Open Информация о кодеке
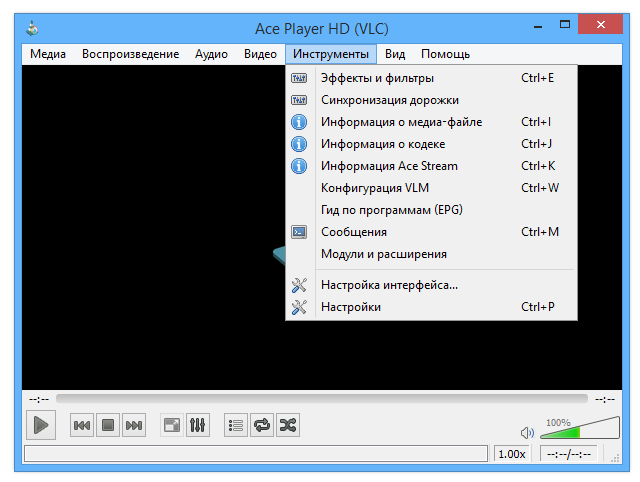 tap(431, 144)
